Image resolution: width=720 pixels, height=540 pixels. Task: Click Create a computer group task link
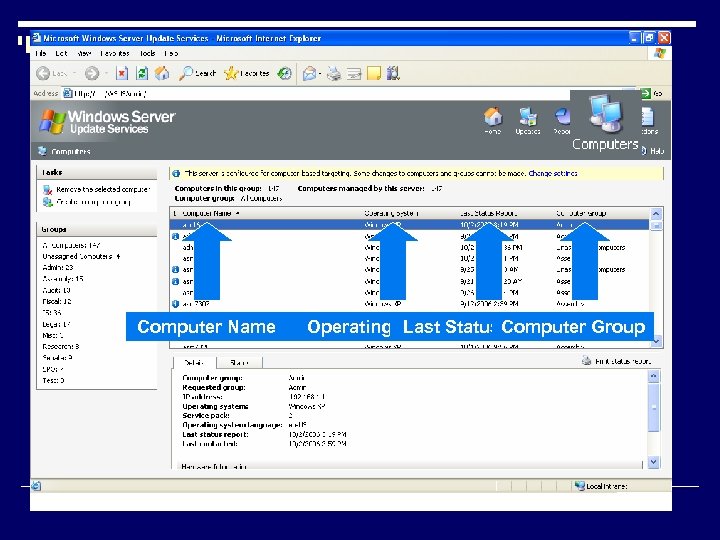pos(94,202)
